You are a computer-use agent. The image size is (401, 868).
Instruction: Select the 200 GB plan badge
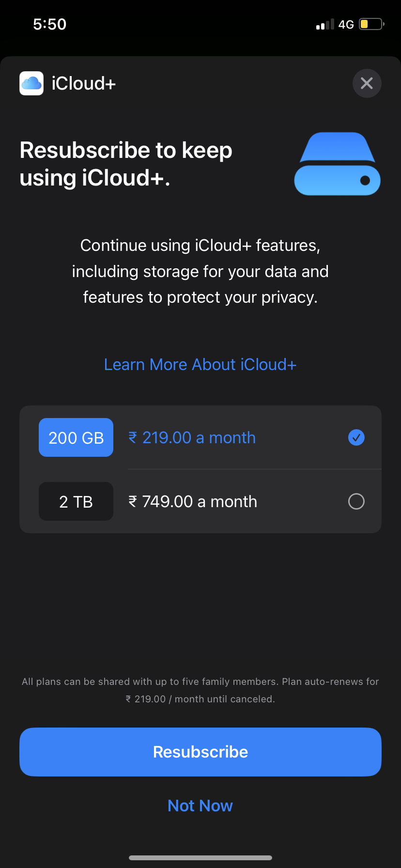(x=76, y=437)
